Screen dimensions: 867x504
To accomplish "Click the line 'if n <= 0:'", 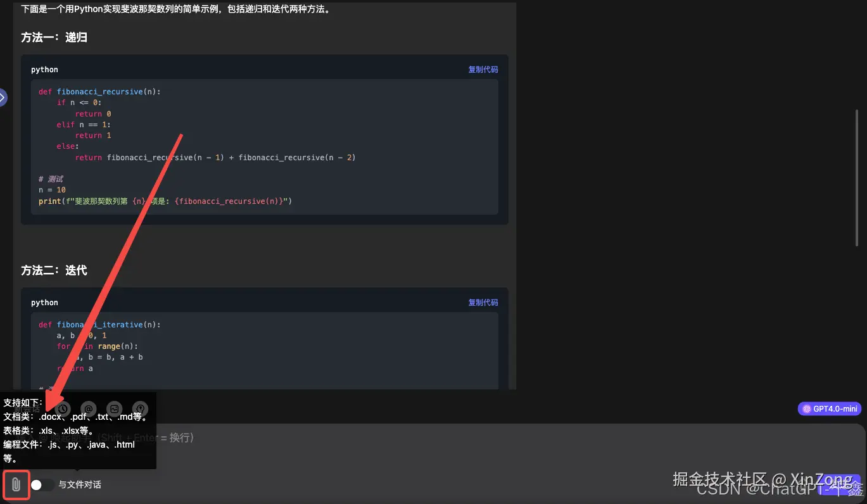I will 79,103.
